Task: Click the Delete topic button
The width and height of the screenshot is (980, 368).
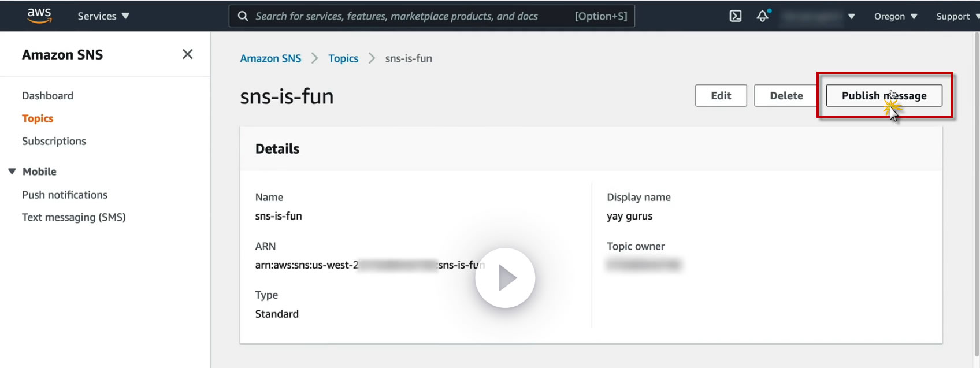Action: pos(786,95)
